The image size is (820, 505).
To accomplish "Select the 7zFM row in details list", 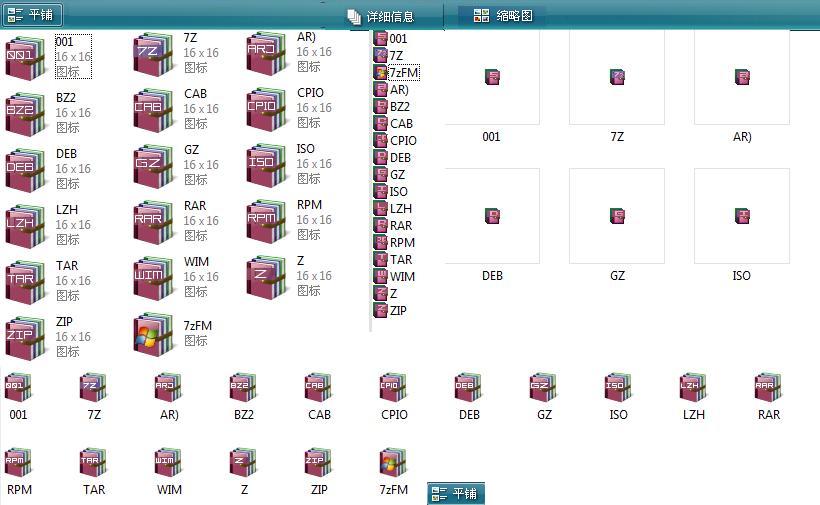I will 396,73.
